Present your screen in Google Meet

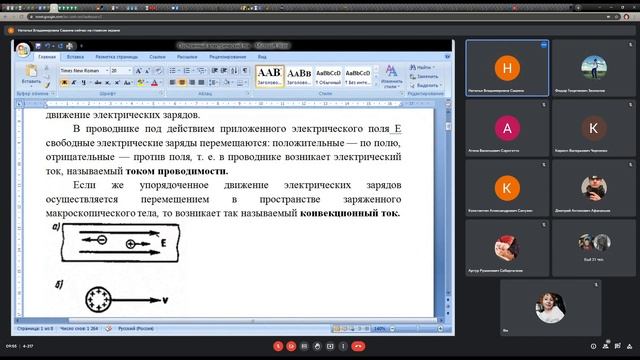pos(330,346)
